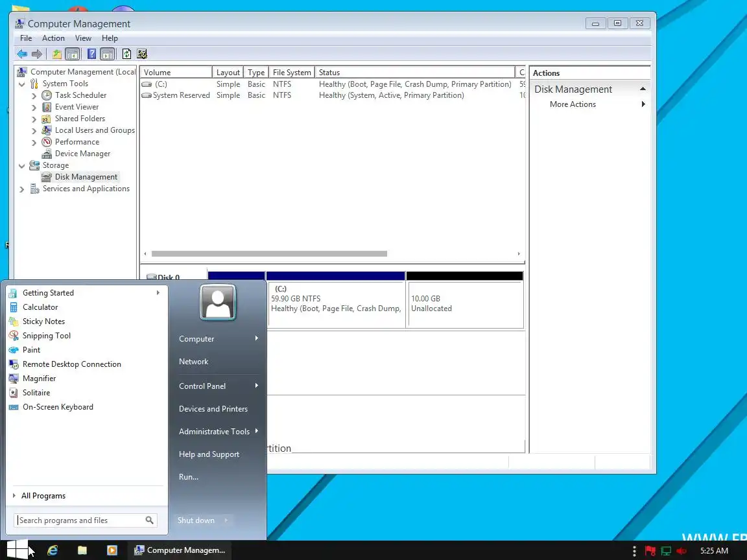Launch Snipping Tool from Start menu
Screen dimensions: 747x560
46,336
